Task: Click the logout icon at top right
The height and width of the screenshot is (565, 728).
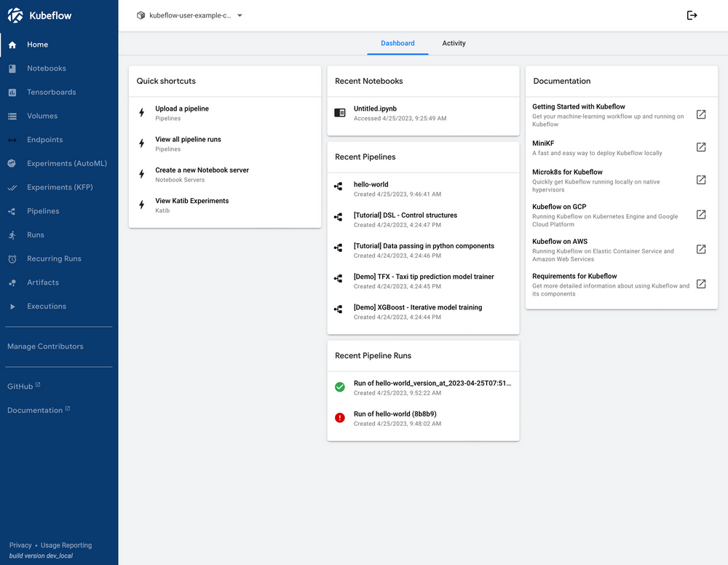Action: [692, 15]
